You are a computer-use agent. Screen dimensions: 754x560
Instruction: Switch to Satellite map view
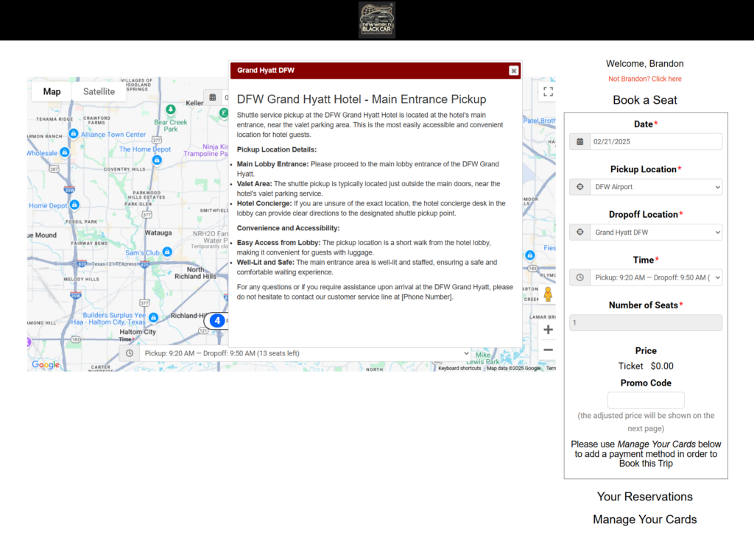(99, 92)
